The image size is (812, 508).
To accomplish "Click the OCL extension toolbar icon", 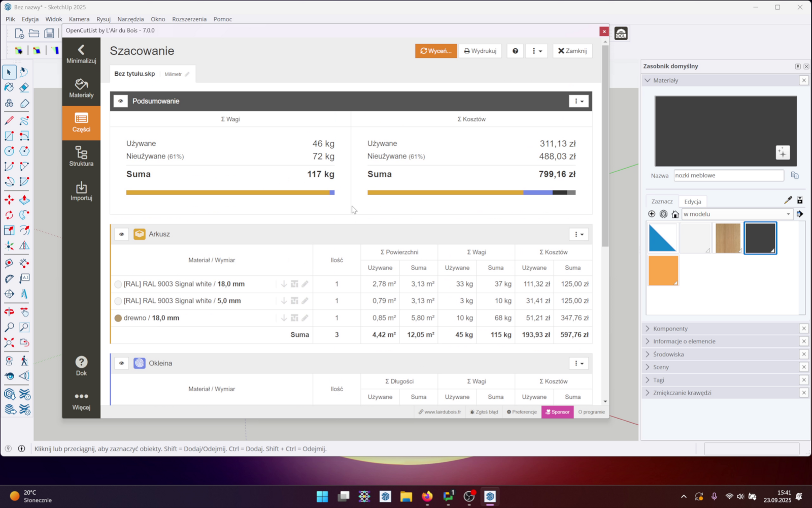I will pyautogui.click(x=621, y=34).
